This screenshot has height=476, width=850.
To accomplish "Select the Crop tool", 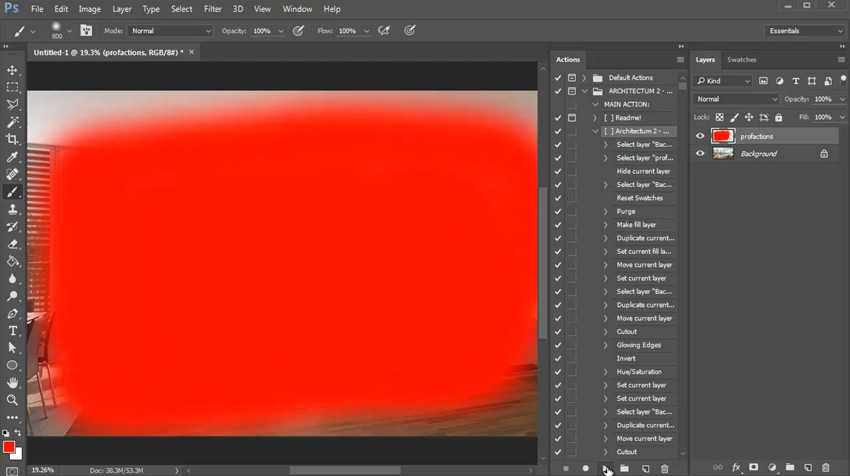I will pyautogui.click(x=12, y=139).
